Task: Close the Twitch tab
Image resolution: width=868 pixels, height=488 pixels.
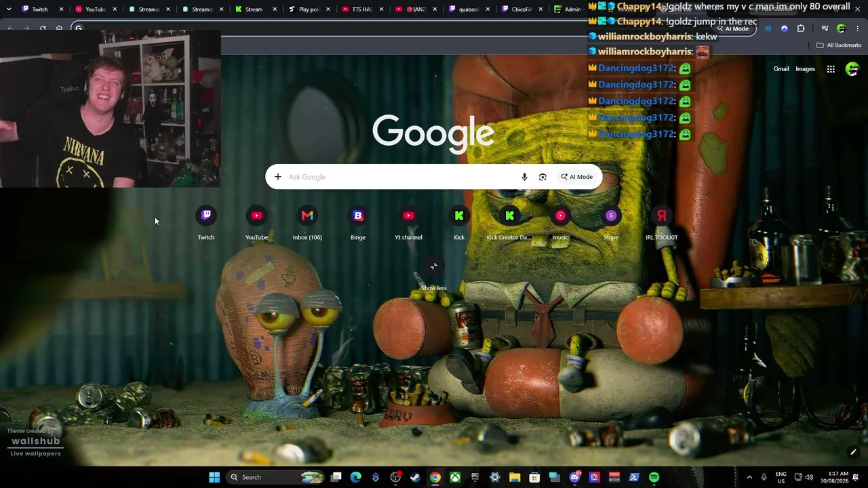Action: click(62, 9)
